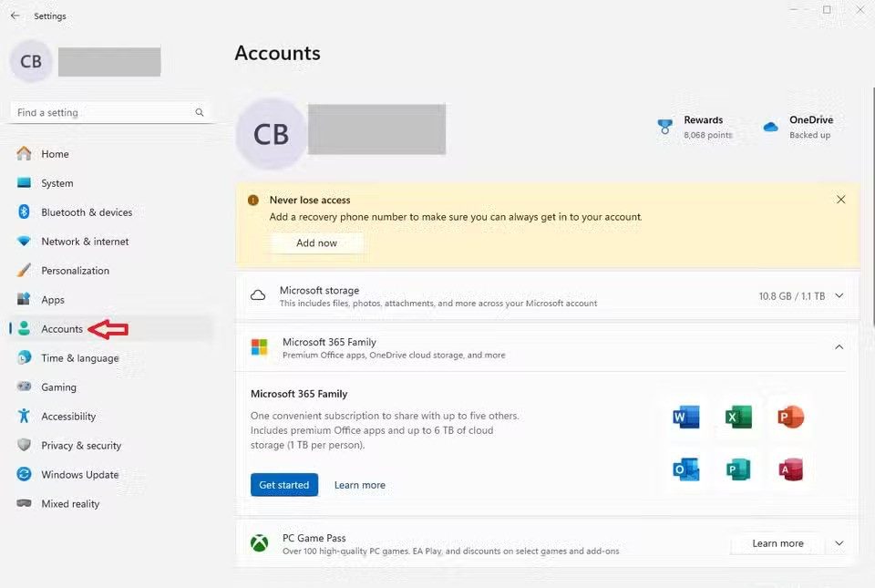Open Privacy & security in the sidebar

pos(79,445)
